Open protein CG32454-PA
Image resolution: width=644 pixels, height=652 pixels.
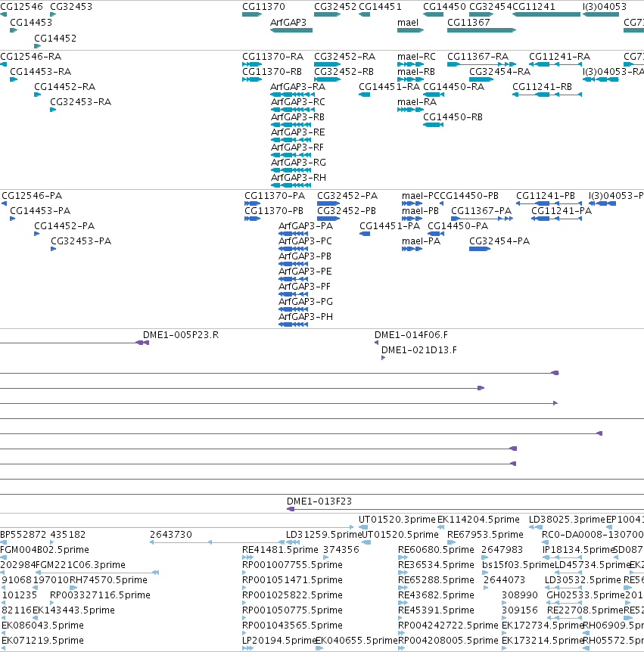(x=499, y=241)
